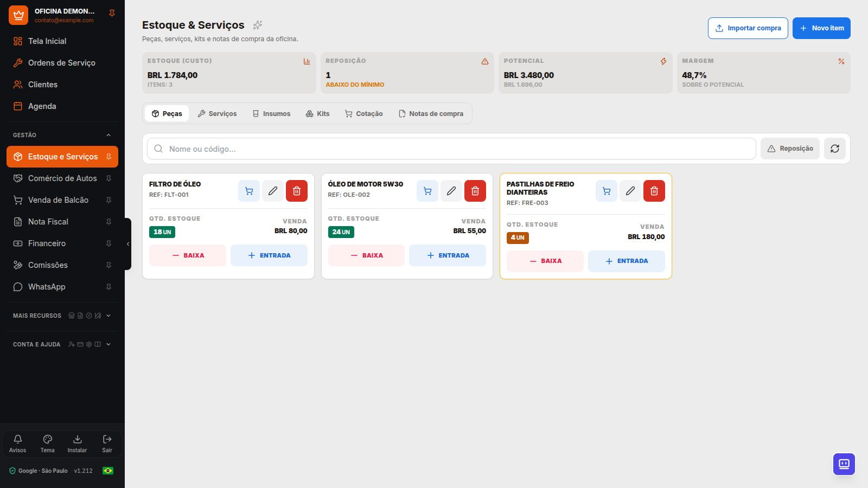The image size is (868, 488).
Task: Click the chart icon in Estoque (Custo) card
Action: point(307,61)
